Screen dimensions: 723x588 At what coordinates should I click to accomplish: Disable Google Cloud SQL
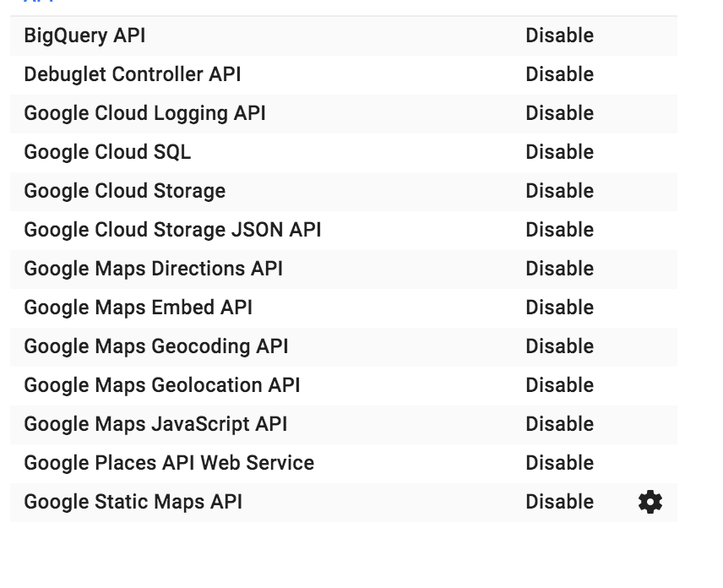(x=560, y=152)
